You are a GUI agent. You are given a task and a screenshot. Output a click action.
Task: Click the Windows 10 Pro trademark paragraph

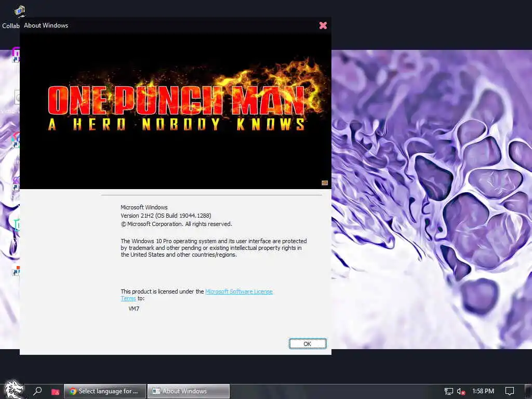pyautogui.click(x=214, y=248)
